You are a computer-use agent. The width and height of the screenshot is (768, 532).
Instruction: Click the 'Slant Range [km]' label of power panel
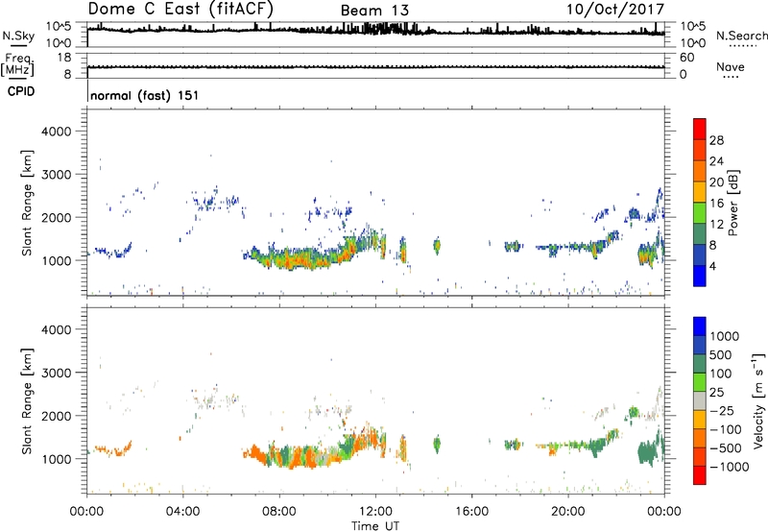(27, 203)
